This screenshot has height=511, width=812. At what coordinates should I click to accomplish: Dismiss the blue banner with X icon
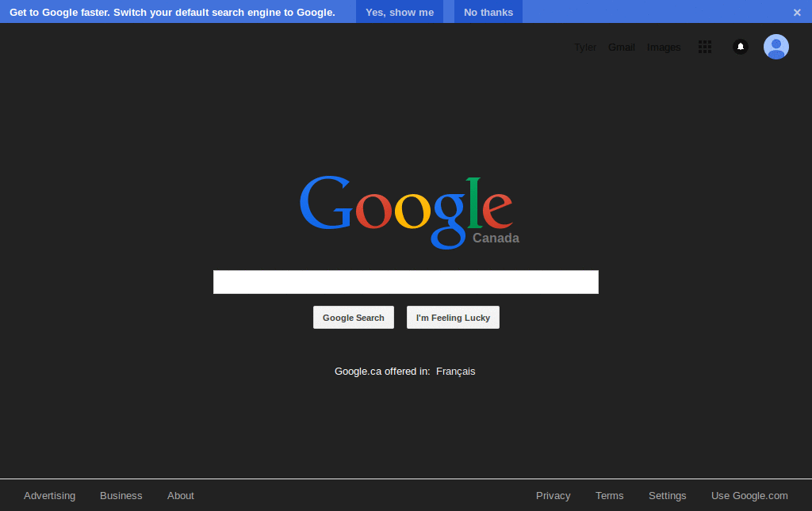point(797,13)
